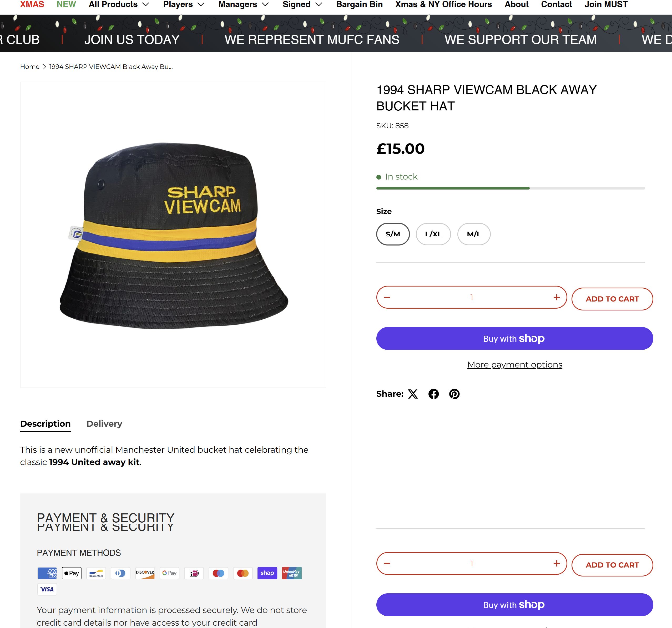Open More payment options link
The image size is (672, 628).
tap(514, 365)
